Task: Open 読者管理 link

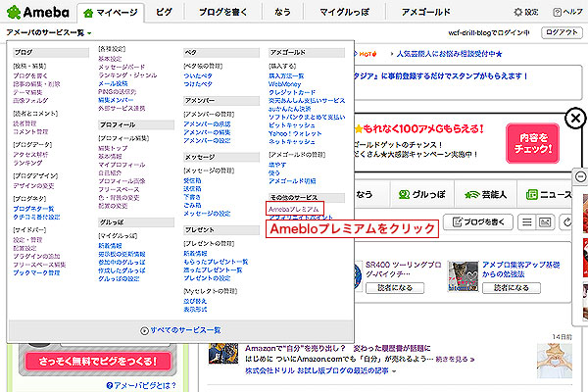Action: 24,123
